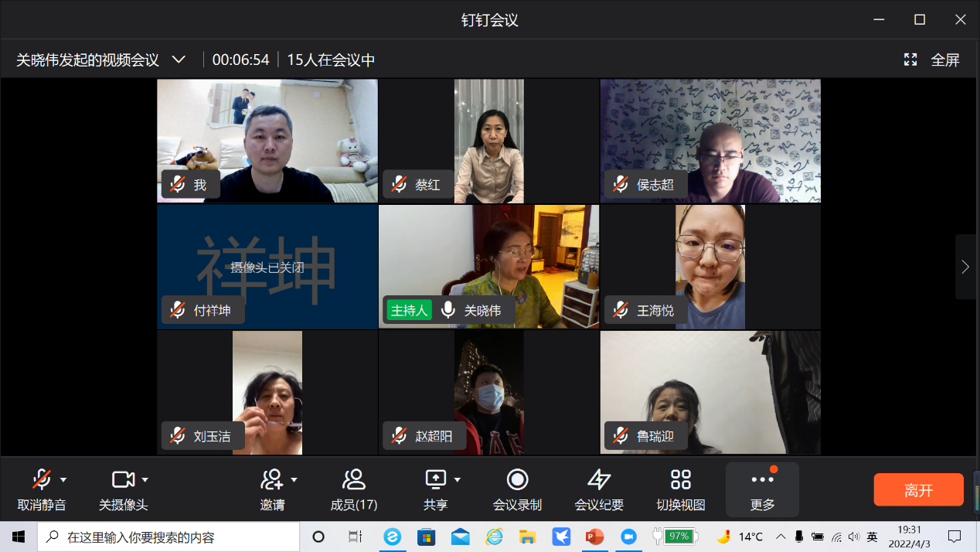Click muted mic icon beside 赵超阳
This screenshot has width=980, height=552.
point(399,436)
